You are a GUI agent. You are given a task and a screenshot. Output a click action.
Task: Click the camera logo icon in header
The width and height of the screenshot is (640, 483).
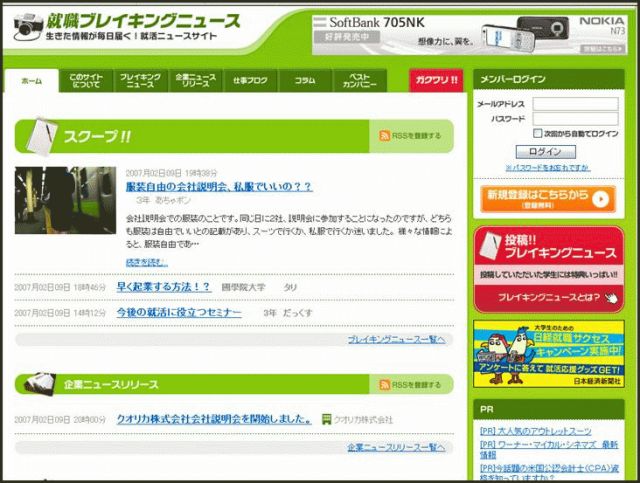(x=28, y=26)
